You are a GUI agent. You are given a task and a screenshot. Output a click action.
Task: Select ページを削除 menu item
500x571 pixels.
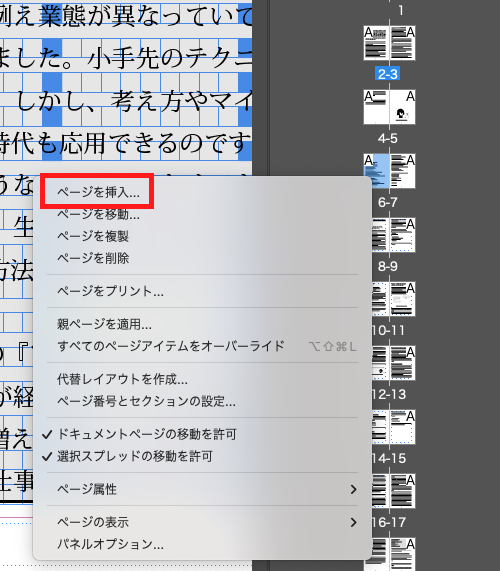(x=93, y=258)
